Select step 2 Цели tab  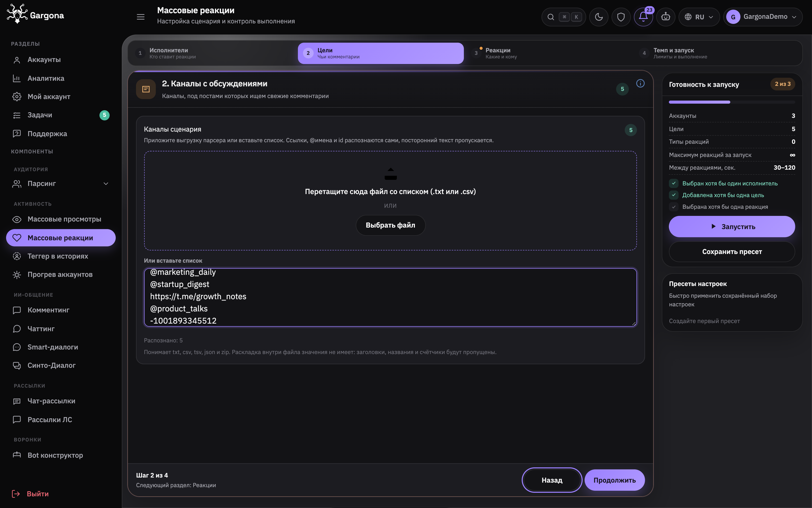coord(381,53)
